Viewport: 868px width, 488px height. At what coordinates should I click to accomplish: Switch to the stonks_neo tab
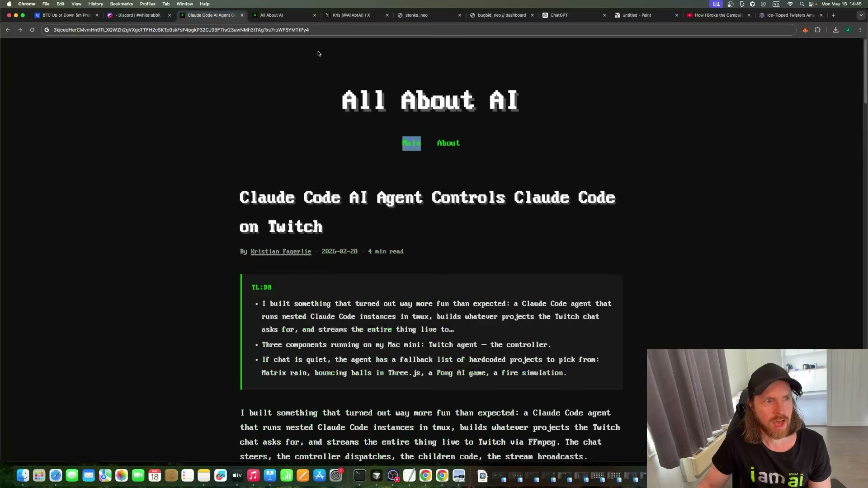429,15
